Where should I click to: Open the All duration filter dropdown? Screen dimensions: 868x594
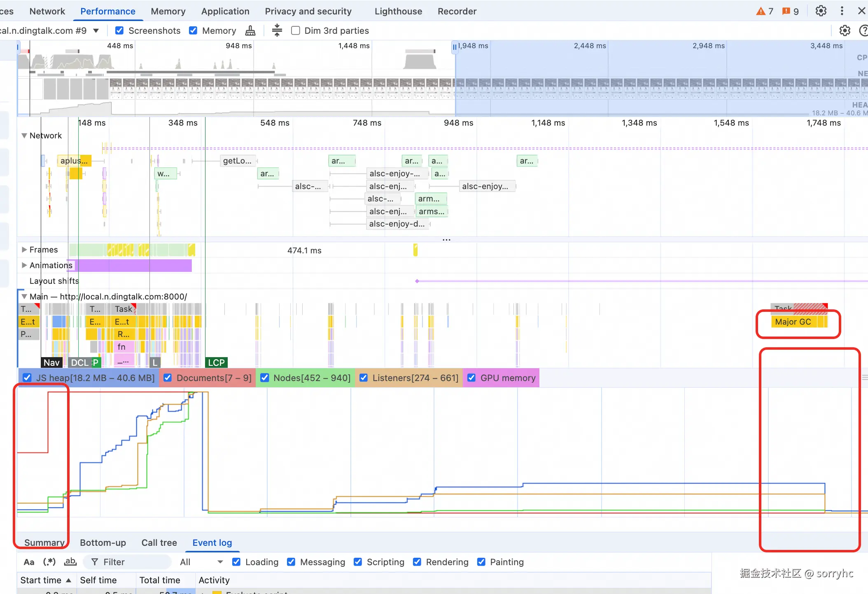pos(201,562)
